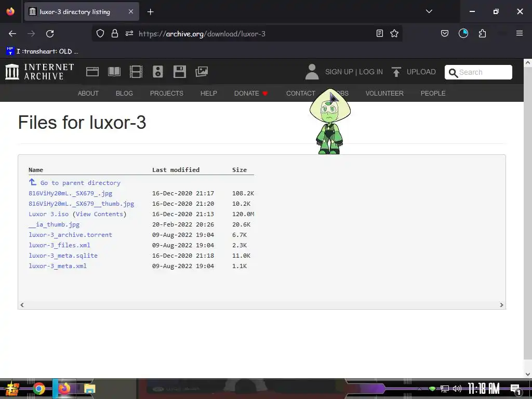This screenshot has width=532, height=399.
Task: Click the file listing left scroll arrow
Action: pyautogui.click(x=22, y=305)
